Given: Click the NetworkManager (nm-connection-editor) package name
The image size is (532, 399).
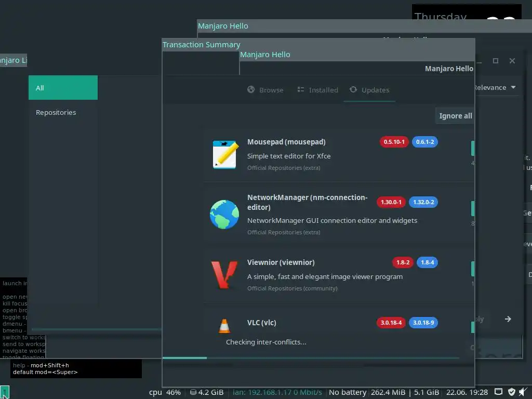Looking at the screenshot, I should click(x=308, y=202).
